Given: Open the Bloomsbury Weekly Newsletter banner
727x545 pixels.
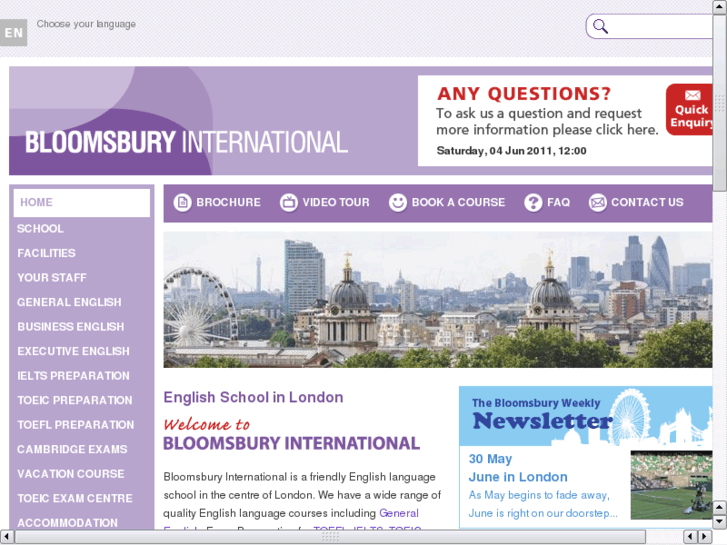Looking at the screenshot, I should (x=586, y=416).
